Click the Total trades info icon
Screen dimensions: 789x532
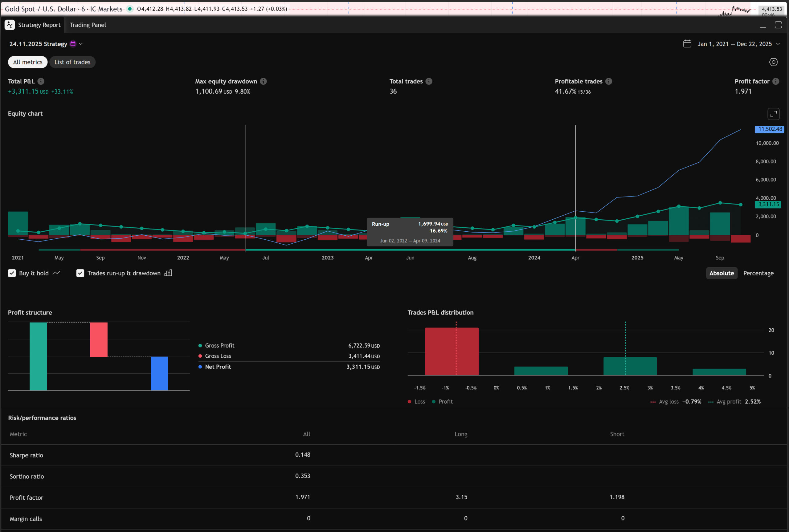pyautogui.click(x=429, y=81)
